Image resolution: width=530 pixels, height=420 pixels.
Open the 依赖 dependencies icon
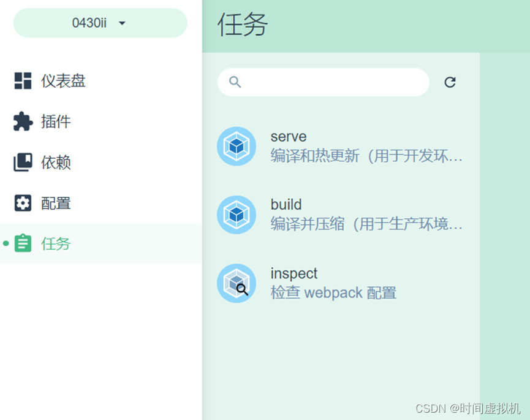(x=24, y=162)
